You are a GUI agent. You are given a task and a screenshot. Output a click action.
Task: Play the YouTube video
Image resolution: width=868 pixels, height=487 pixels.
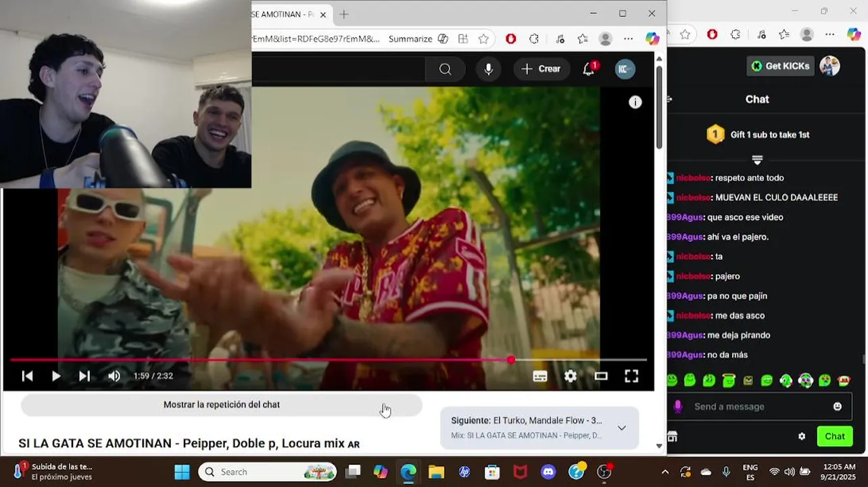(x=55, y=376)
